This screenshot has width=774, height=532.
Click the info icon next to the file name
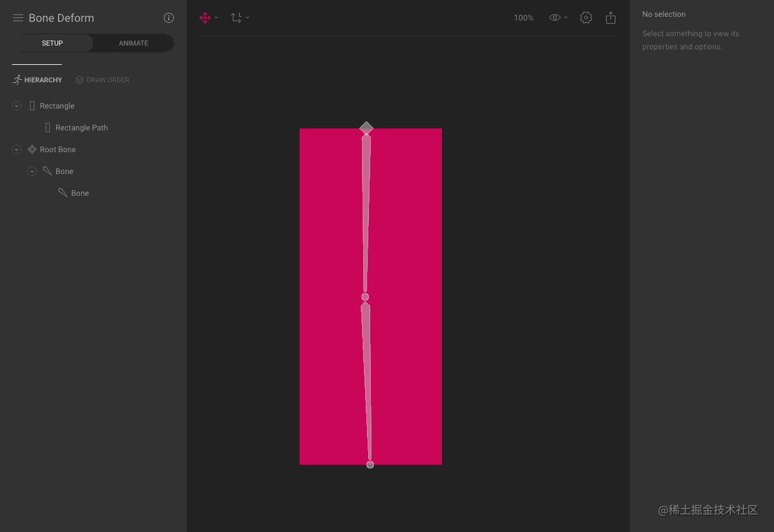169,18
